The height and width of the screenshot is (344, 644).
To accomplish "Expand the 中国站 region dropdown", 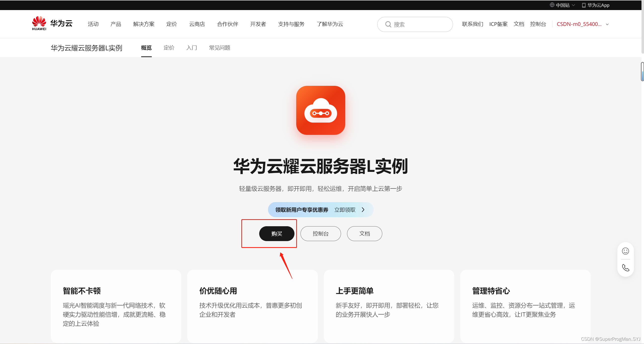I will (573, 5).
